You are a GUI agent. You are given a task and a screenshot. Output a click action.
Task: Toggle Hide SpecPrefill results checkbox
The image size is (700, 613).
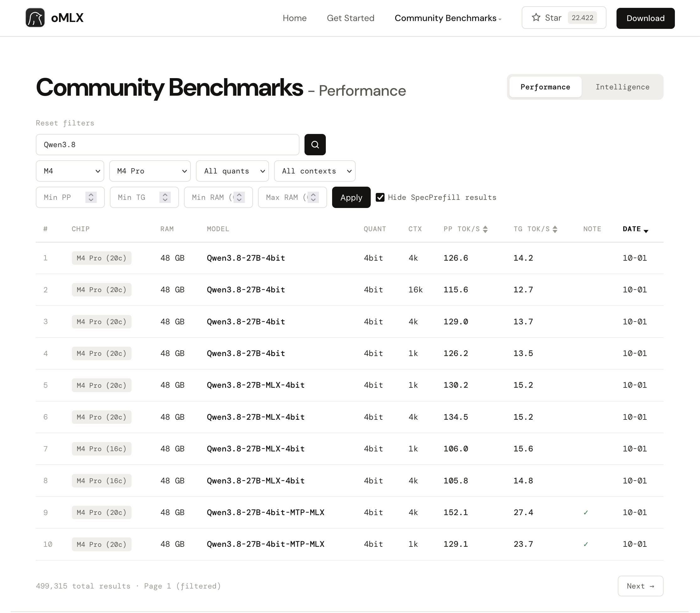tap(380, 197)
